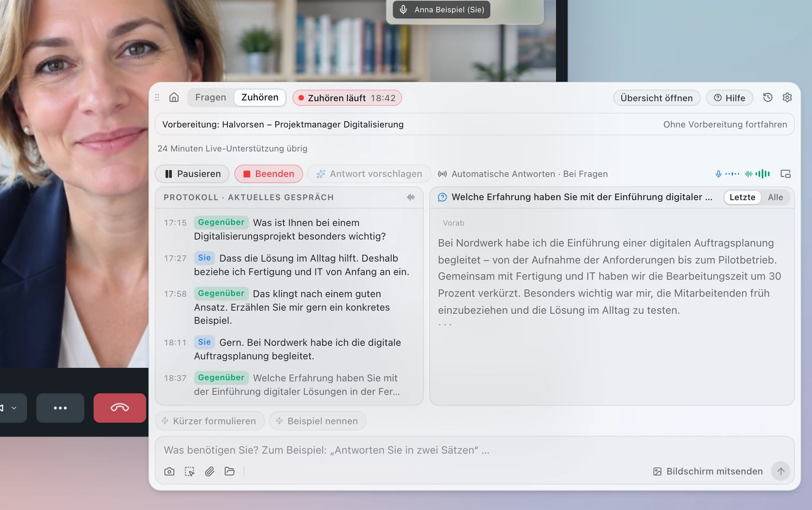
Task: Click the microphone level indicator
Action: 727,174
